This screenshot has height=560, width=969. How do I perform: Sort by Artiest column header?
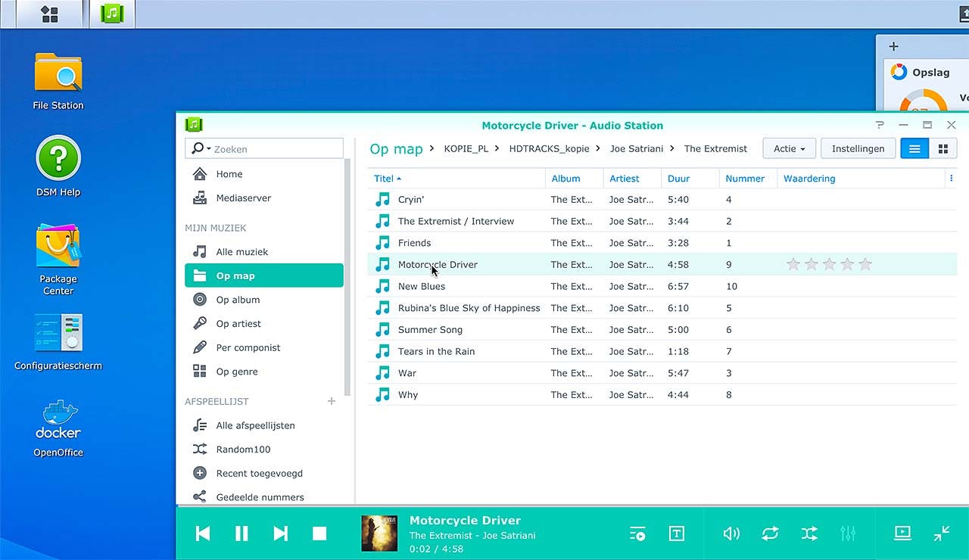[x=633, y=179]
